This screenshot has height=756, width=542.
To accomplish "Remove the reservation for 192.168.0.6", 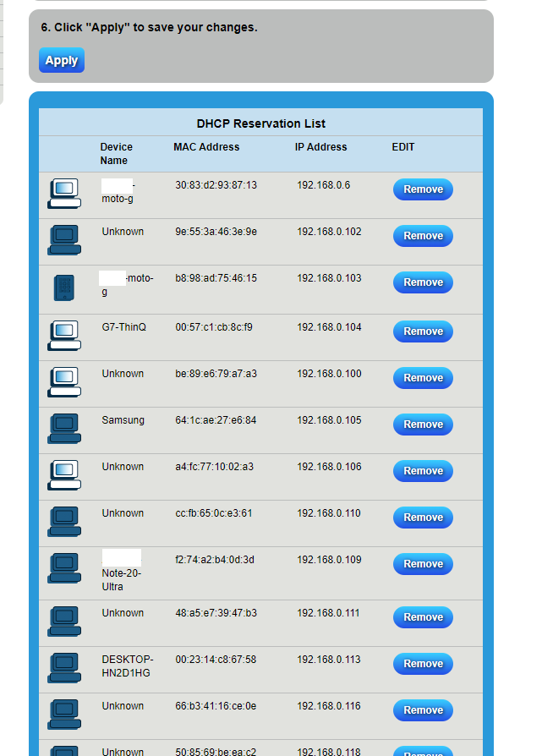I will point(423,189).
